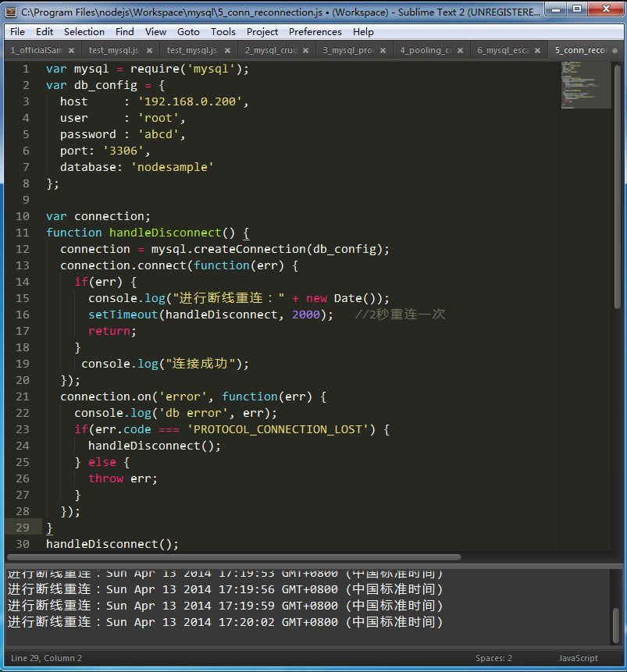Image resolution: width=627 pixels, height=672 pixels.
Task: Click the //2秒重连一次 comment
Action: click(400, 315)
